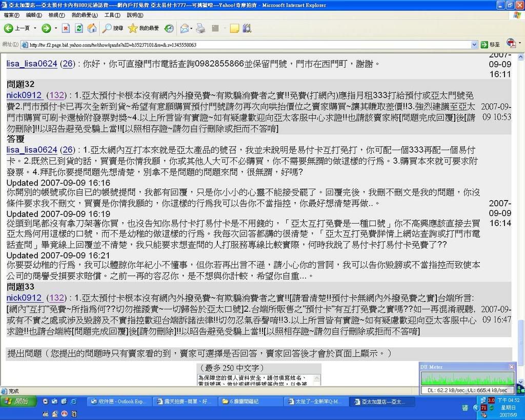Open the (132) rating link in 問題32
This screenshot has height=420, width=525.
click(56, 95)
